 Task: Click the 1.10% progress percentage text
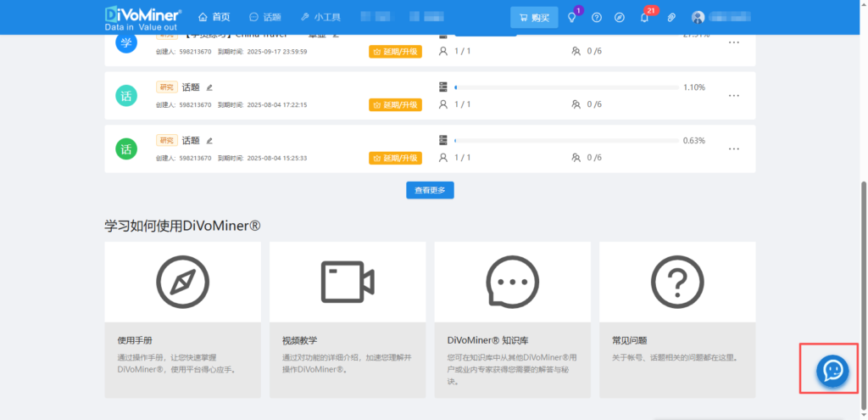point(694,87)
